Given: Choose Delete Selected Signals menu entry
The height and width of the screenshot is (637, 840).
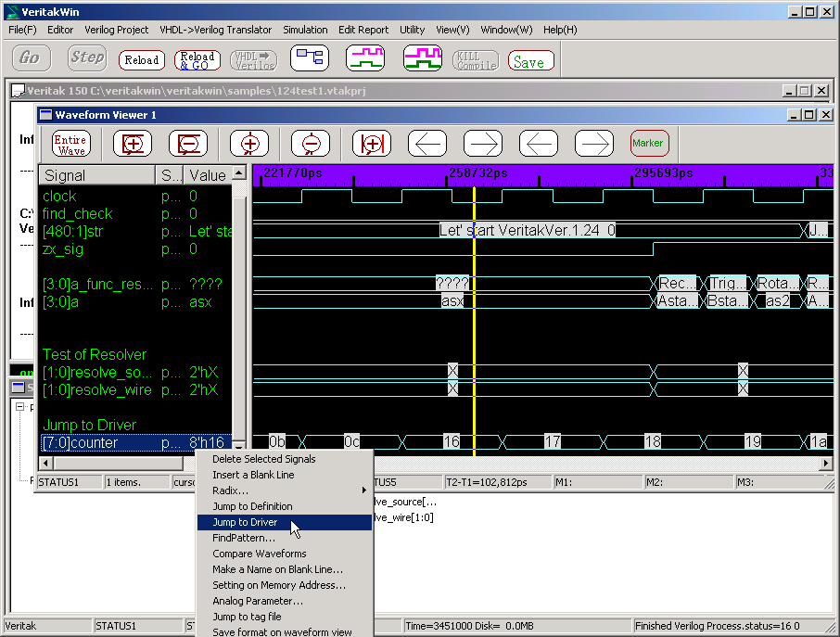Looking at the screenshot, I should [x=263, y=459].
